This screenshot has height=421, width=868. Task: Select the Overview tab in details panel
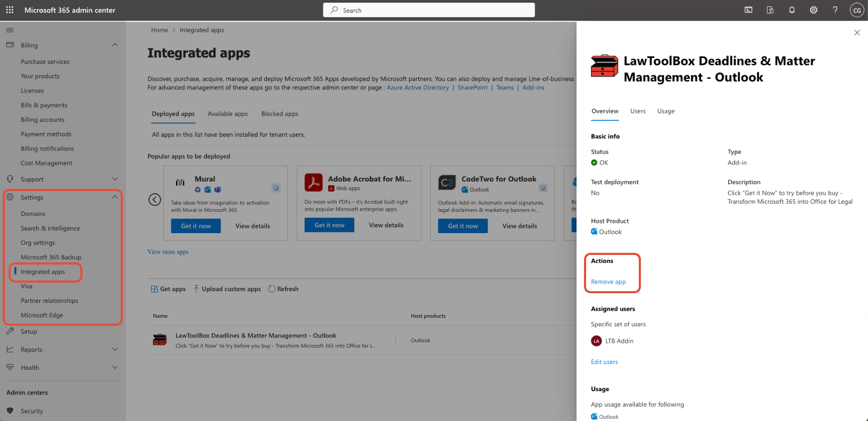click(605, 111)
